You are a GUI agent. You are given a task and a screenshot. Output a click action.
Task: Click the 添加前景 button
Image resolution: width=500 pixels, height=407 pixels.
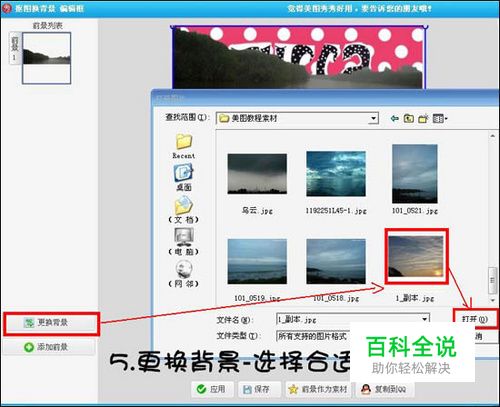coord(49,347)
